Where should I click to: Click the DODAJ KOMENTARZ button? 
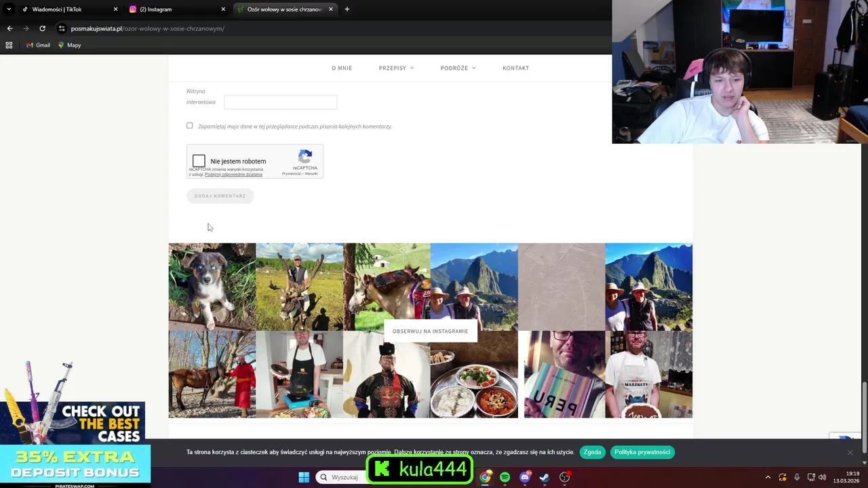(220, 196)
